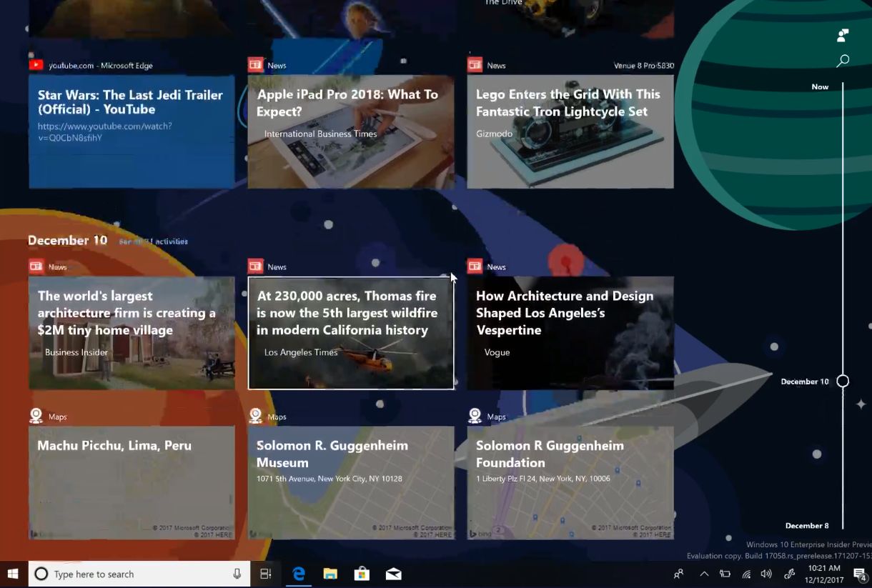Launch Microsoft Edge from the taskbar
The height and width of the screenshot is (588, 872).
click(299, 574)
